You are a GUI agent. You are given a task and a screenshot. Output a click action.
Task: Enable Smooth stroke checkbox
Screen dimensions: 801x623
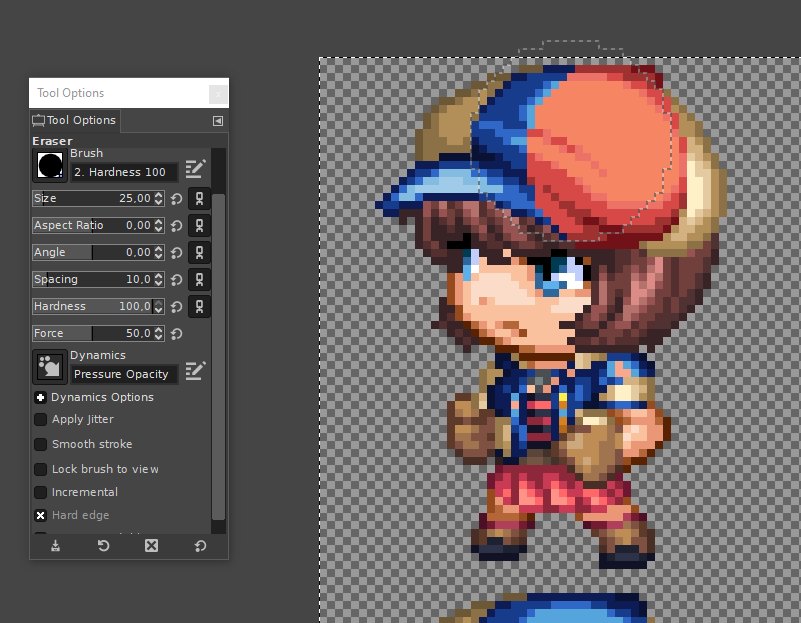pos(40,444)
